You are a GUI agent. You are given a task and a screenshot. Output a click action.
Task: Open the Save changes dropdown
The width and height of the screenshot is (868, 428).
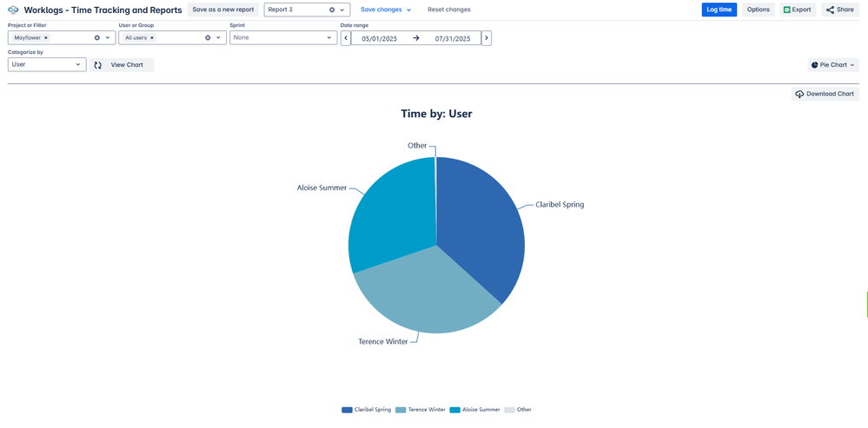386,10
